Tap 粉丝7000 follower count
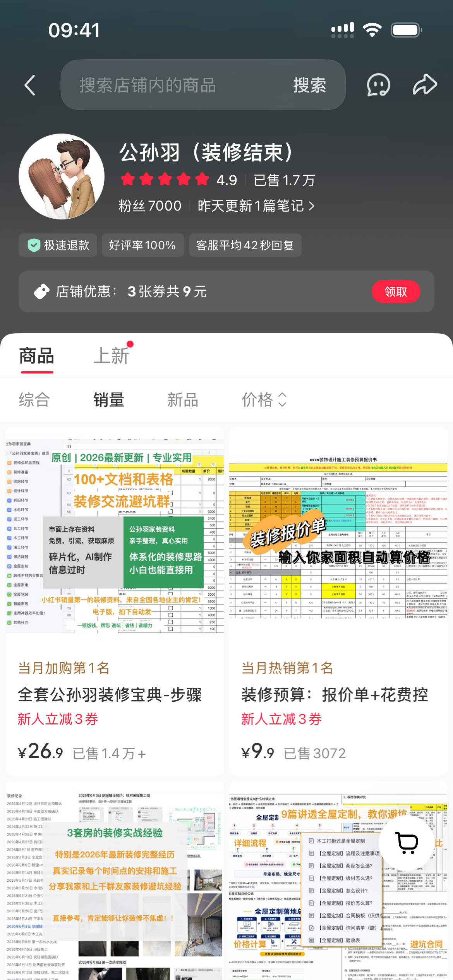 click(x=150, y=206)
